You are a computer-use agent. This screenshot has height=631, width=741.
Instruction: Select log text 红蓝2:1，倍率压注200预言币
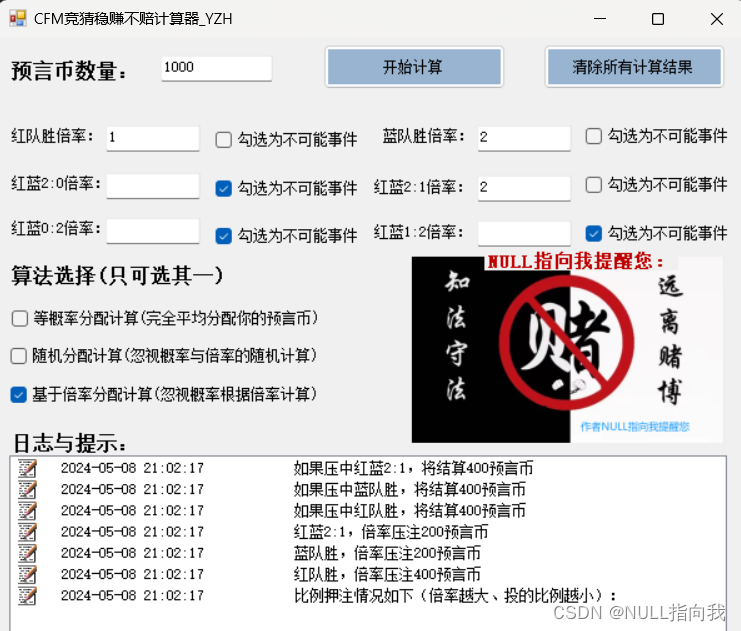pyautogui.click(x=391, y=532)
